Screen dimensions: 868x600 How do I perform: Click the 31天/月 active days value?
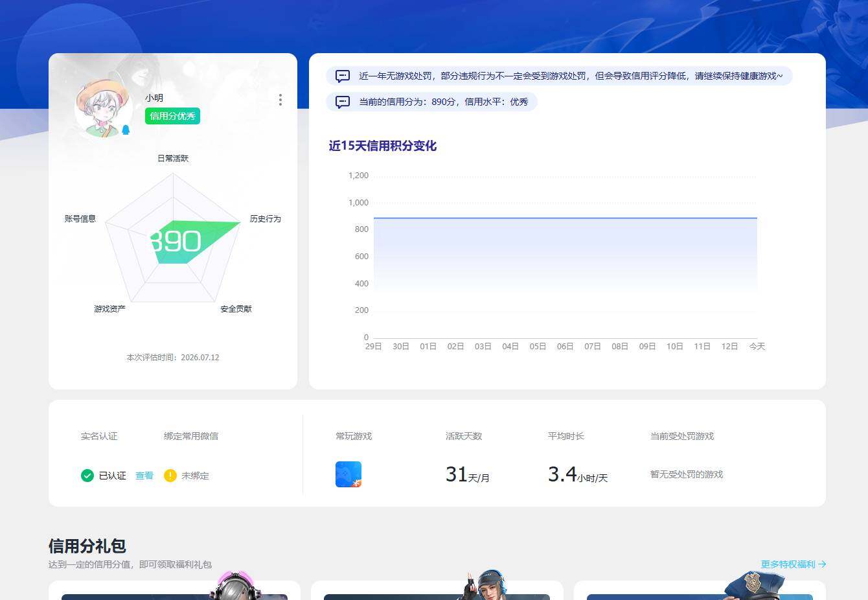[468, 475]
